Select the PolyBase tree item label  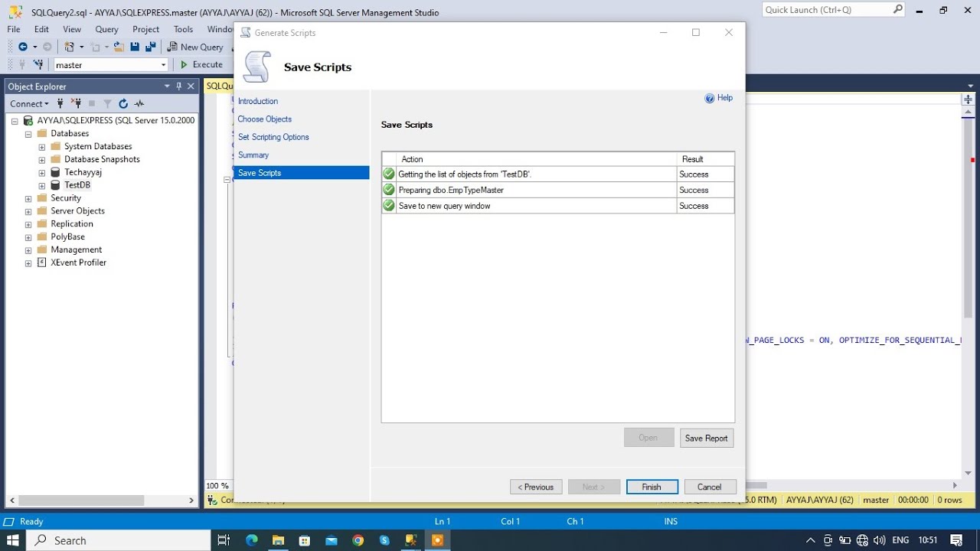coord(67,237)
